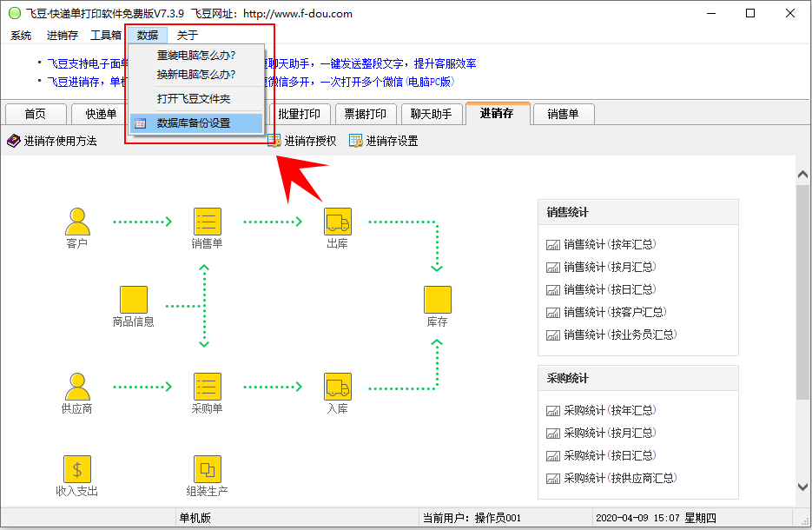Click the 微信多开 announcement link

click(x=361, y=82)
